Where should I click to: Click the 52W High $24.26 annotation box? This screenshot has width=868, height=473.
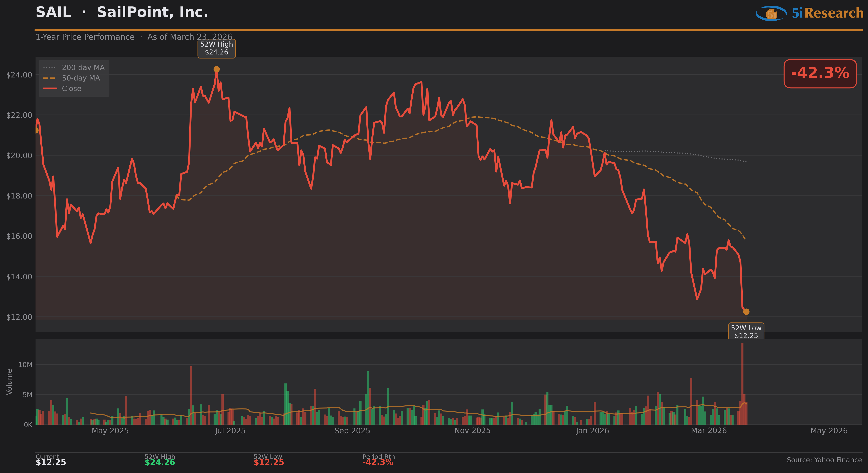217,48
